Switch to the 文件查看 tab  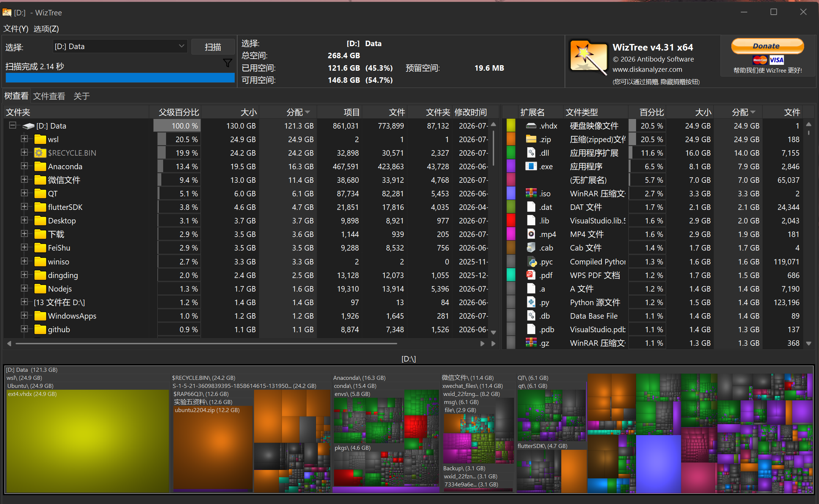[49, 96]
